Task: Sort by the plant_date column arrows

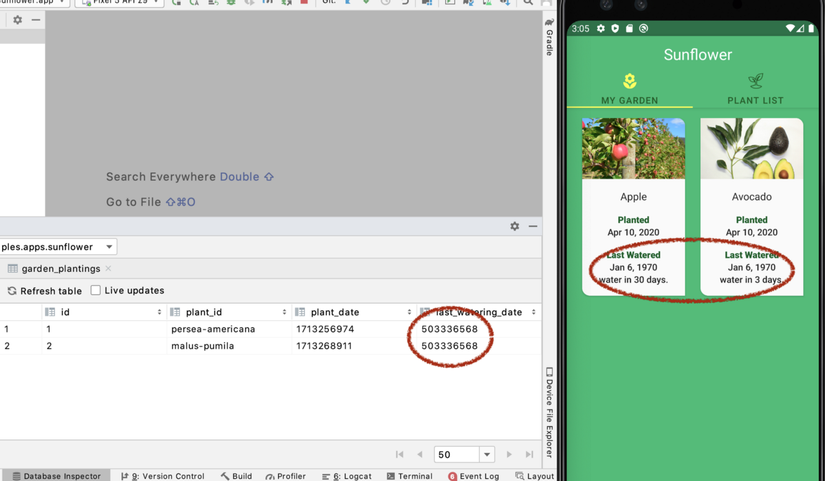Action: tap(409, 312)
